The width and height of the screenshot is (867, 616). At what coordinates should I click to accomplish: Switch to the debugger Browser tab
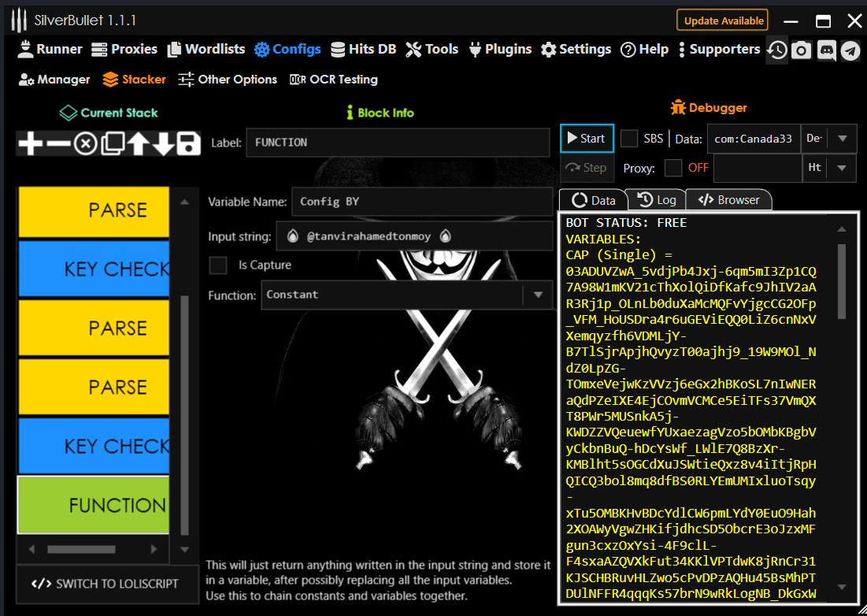coord(728,200)
